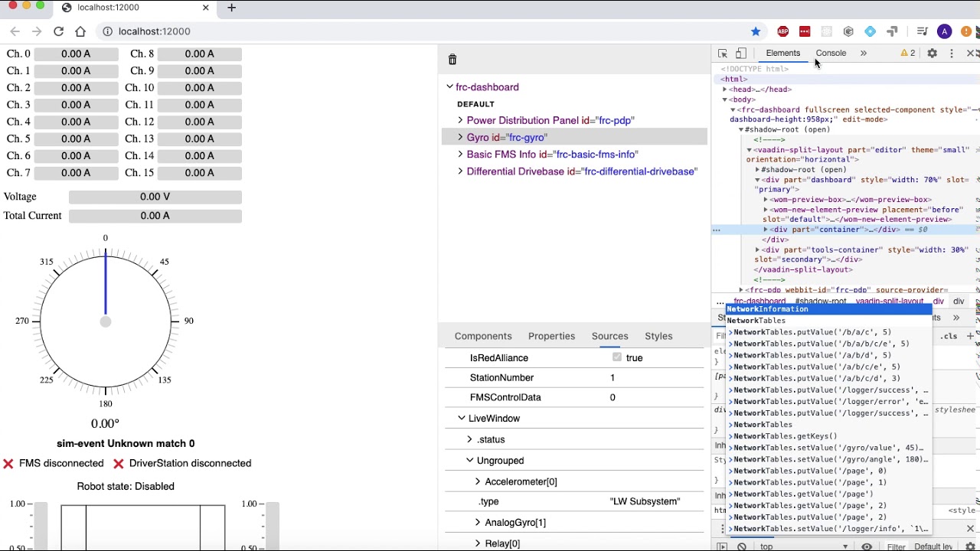Toggle console sidebar panel icon

tap(722, 546)
